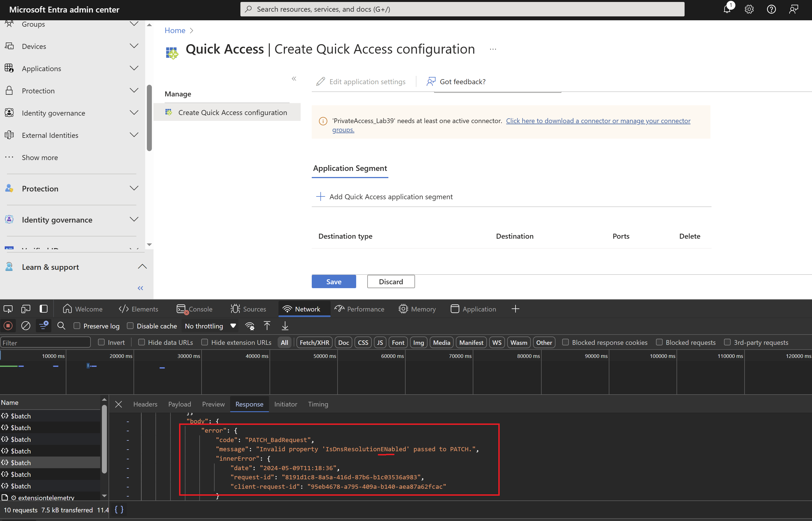Open portal settings gear icon
Image resolution: width=812 pixels, height=521 pixels.
[749, 9]
